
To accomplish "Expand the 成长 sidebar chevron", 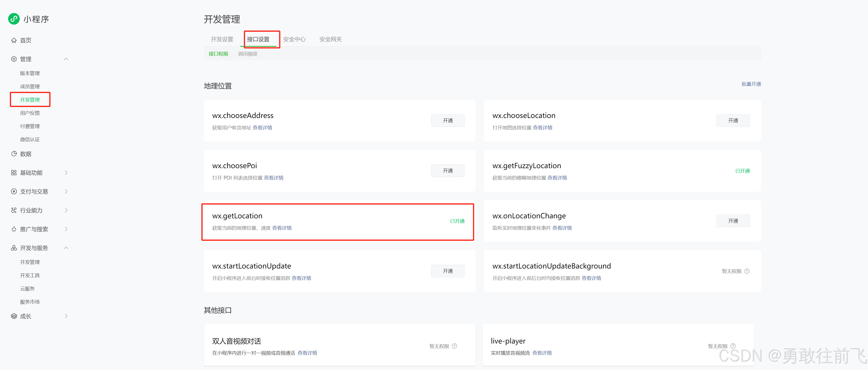I will point(66,316).
